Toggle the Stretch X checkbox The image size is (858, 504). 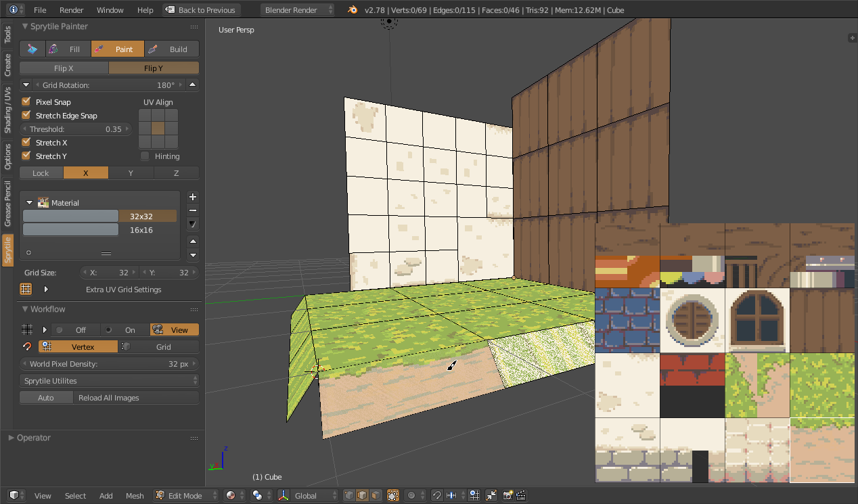tap(26, 142)
